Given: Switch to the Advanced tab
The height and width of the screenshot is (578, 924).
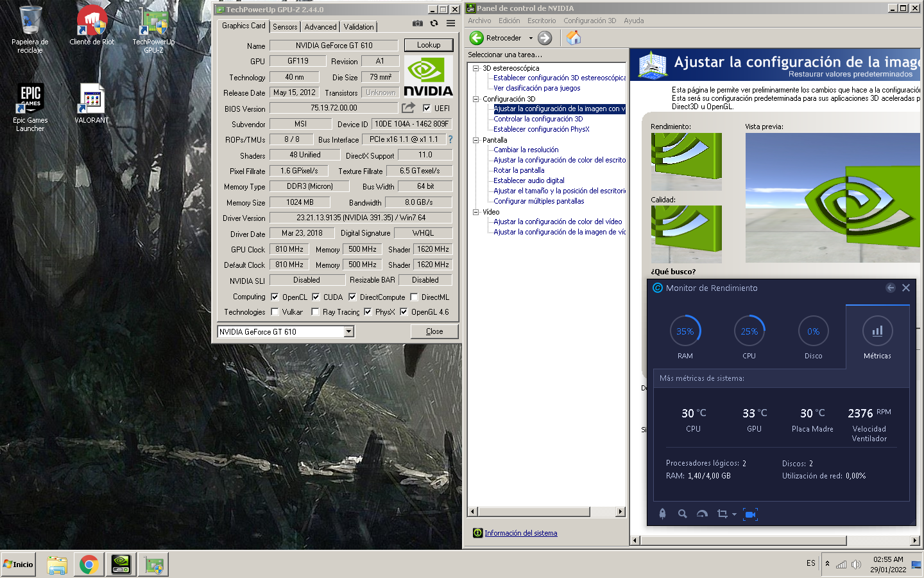Looking at the screenshot, I should tap(320, 27).
